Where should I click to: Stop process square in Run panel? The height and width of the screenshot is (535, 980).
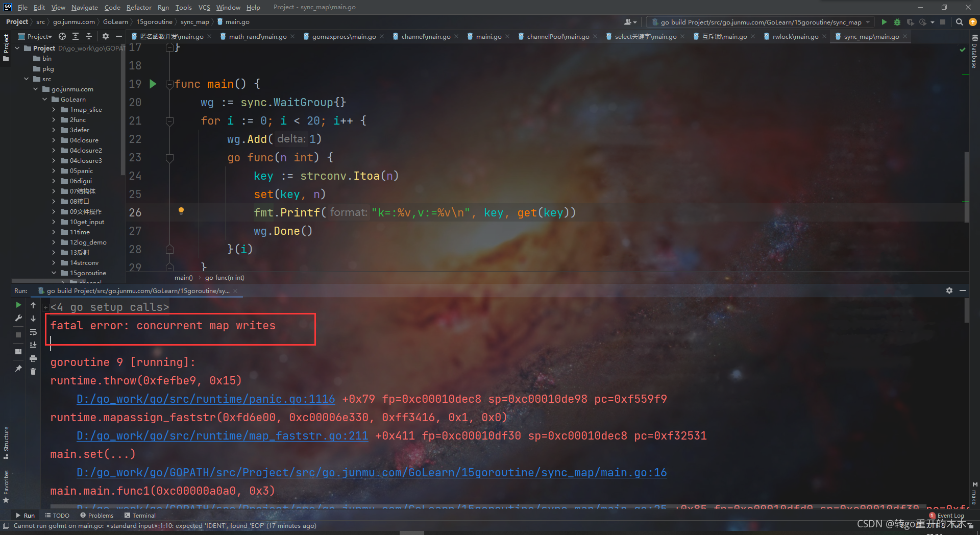(18, 335)
